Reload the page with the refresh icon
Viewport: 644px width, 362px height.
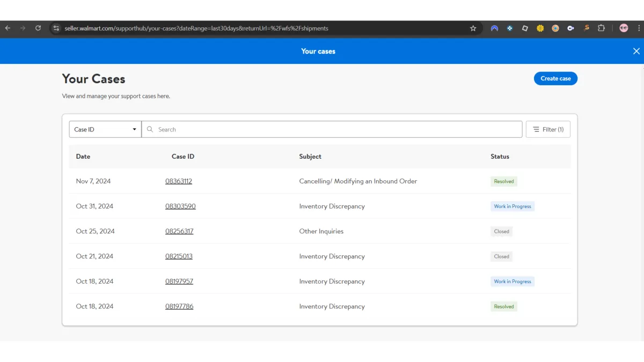click(x=38, y=28)
